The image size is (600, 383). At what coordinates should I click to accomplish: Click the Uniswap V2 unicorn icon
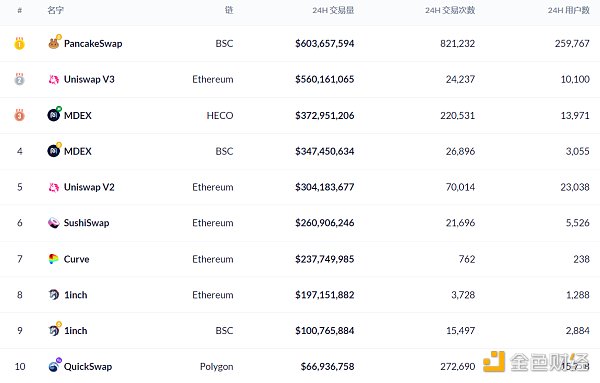(x=54, y=187)
